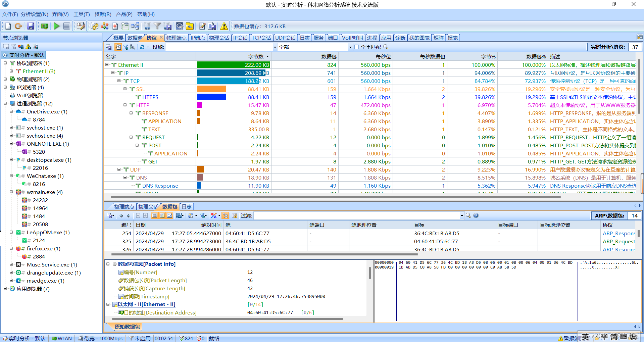Add alarm in node browser toolbar
This screenshot has width=644, height=342.
pyautogui.click(x=28, y=47)
